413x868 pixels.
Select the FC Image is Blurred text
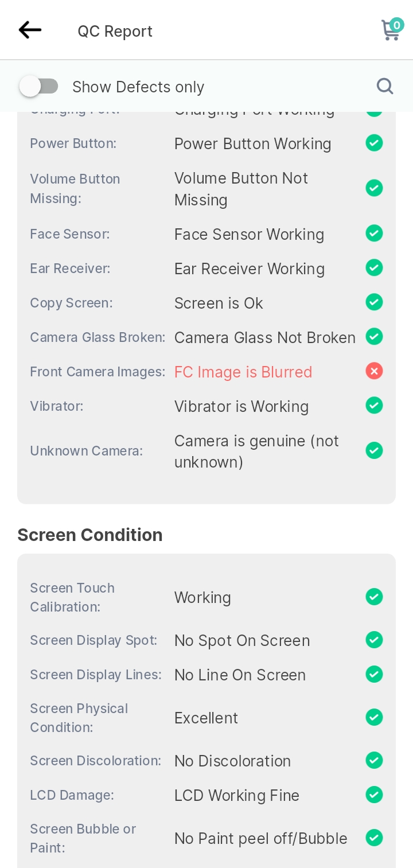tap(243, 372)
